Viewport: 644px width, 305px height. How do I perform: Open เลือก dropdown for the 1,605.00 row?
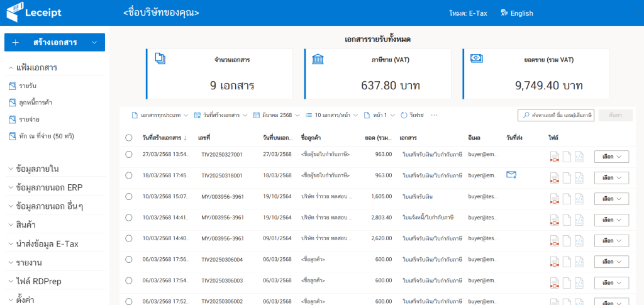[611, 199]
